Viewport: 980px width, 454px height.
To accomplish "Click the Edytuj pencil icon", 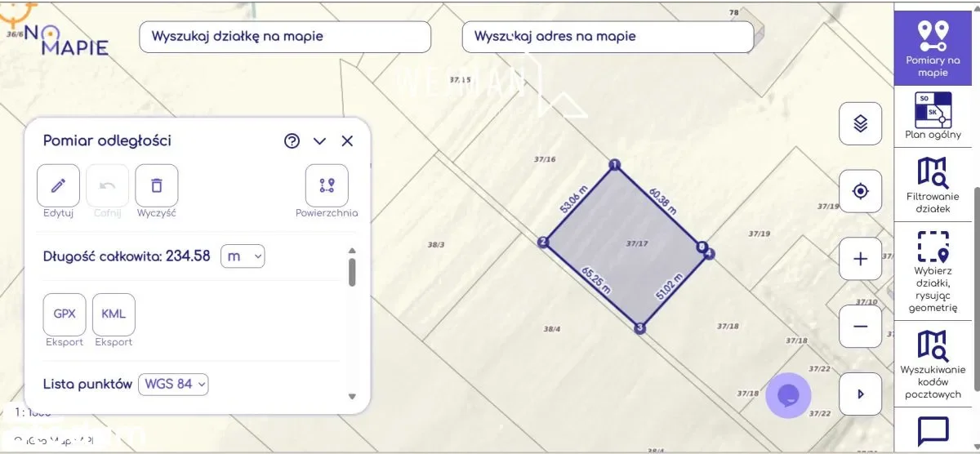I will (x=58, y=185).
